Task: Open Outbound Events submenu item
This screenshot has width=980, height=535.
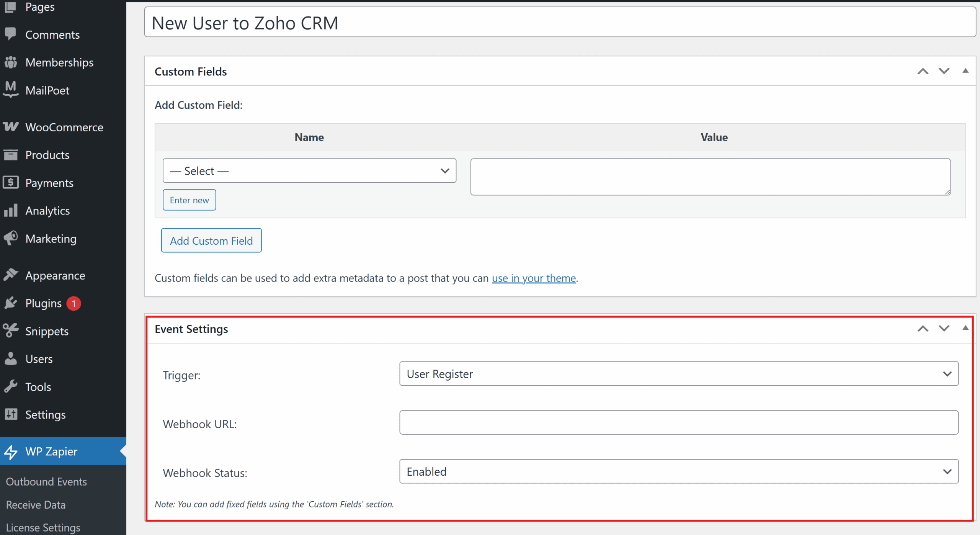Action: click(46, 481)
